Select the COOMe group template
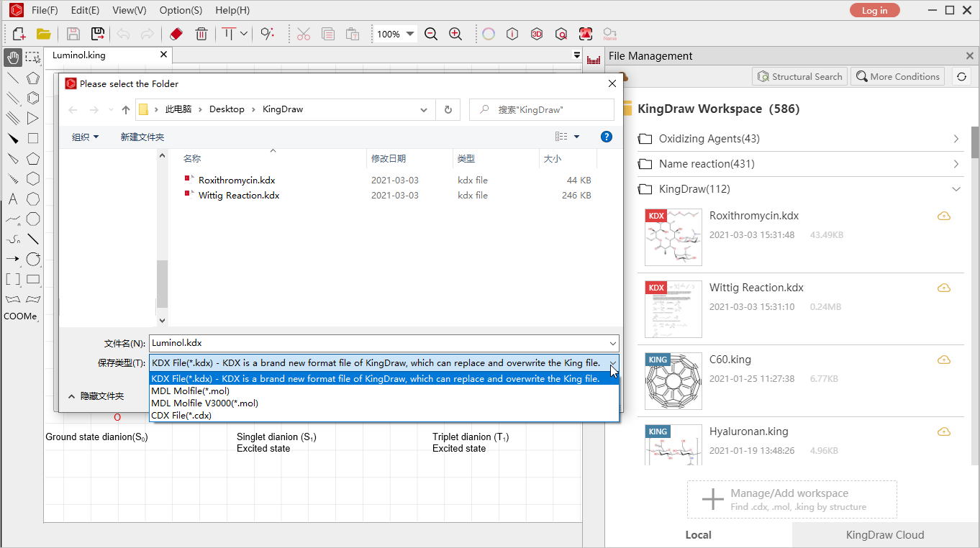This screenshot has width=980, height=548. tap(20, 316)
